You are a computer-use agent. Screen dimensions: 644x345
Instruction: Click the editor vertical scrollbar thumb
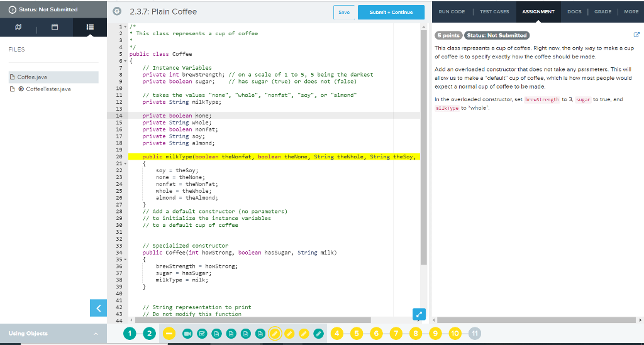click(424, 148)
